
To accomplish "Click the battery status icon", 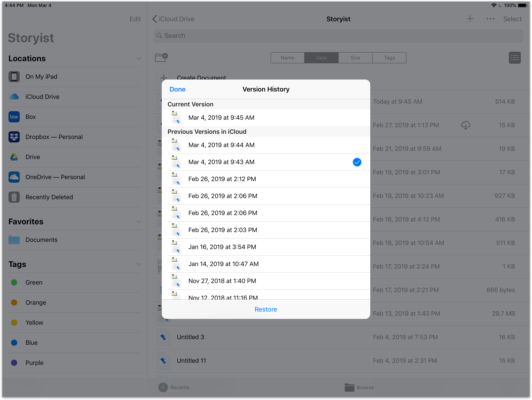I will (523, 5).
